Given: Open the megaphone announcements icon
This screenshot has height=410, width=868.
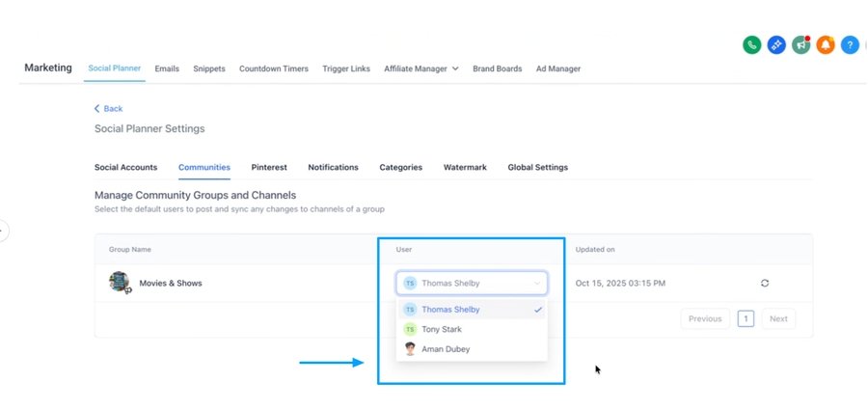Looking at the screenshot, I should point(800,45).
